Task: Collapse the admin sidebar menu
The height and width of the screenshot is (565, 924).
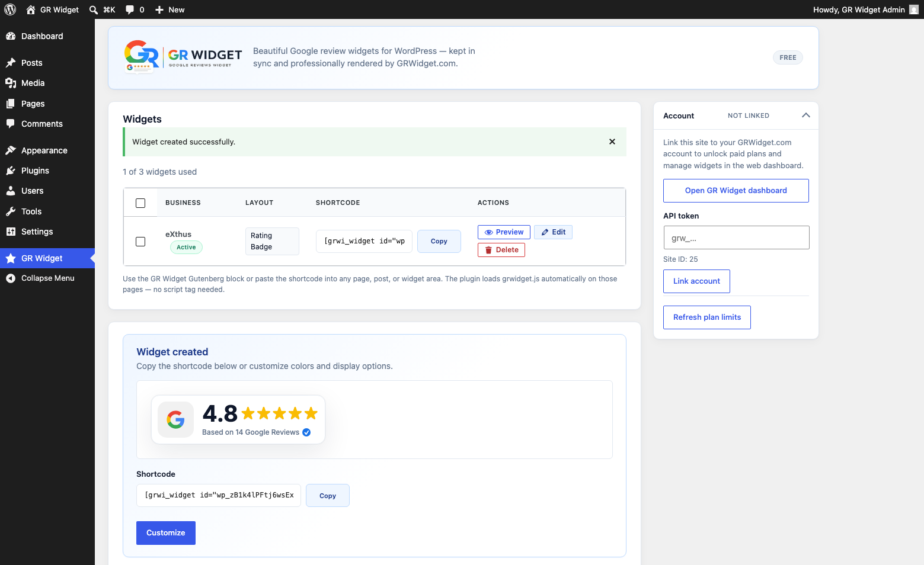Action: (47, 278)
